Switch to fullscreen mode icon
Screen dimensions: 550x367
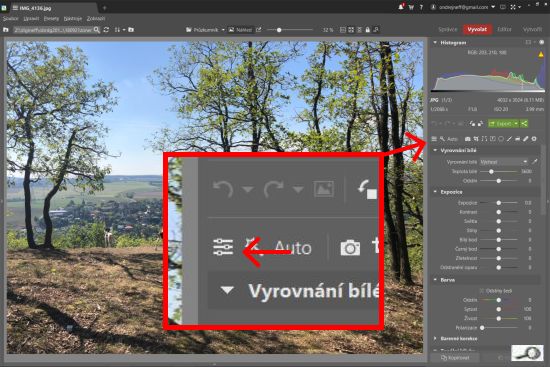coord(513,7)
